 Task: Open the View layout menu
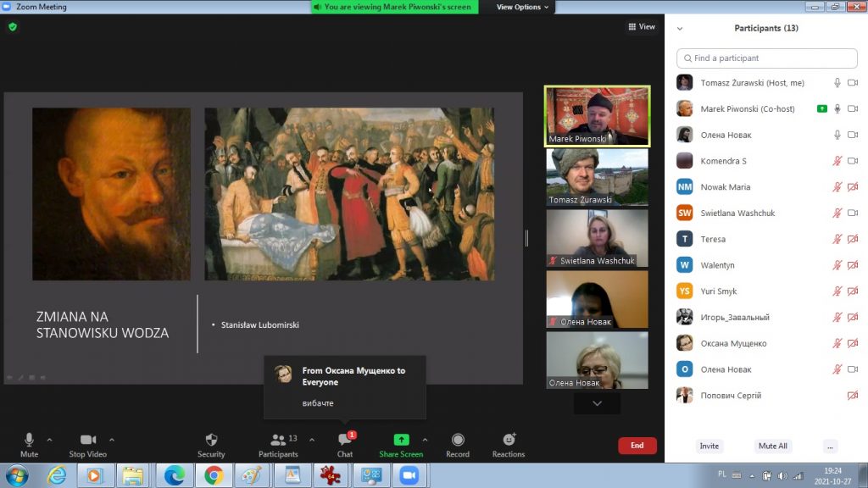(642, 27)
